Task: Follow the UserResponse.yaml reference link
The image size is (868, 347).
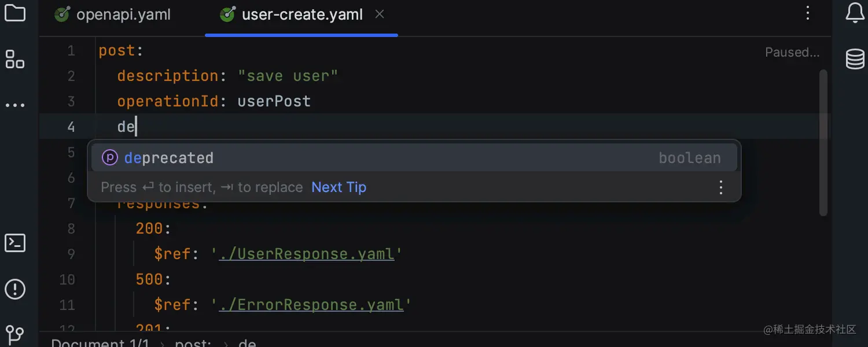Action: [307, 253]
